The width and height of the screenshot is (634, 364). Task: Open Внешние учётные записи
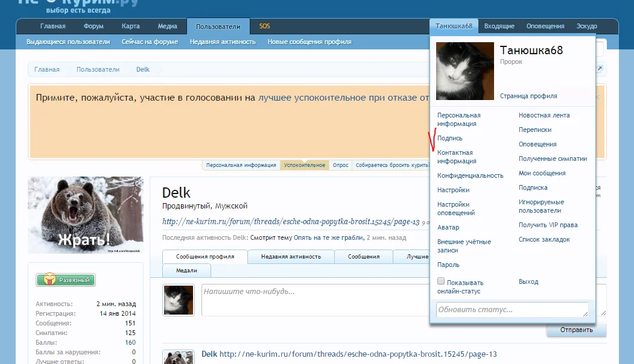[464, 246]
